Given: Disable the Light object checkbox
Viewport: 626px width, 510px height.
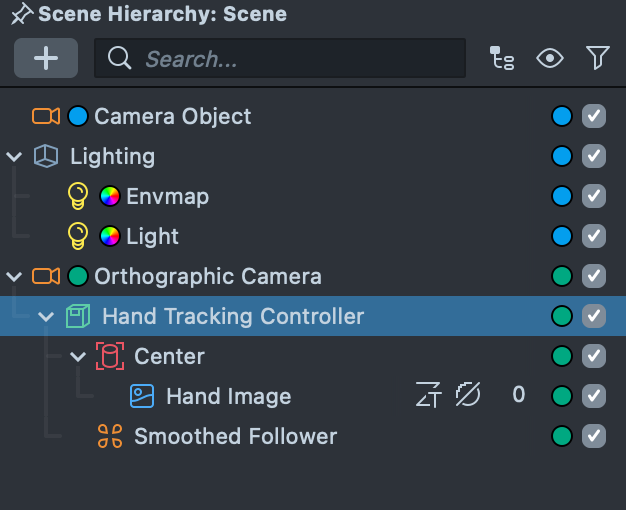Looking at the screenshot, I should click(x=594, y=236).
